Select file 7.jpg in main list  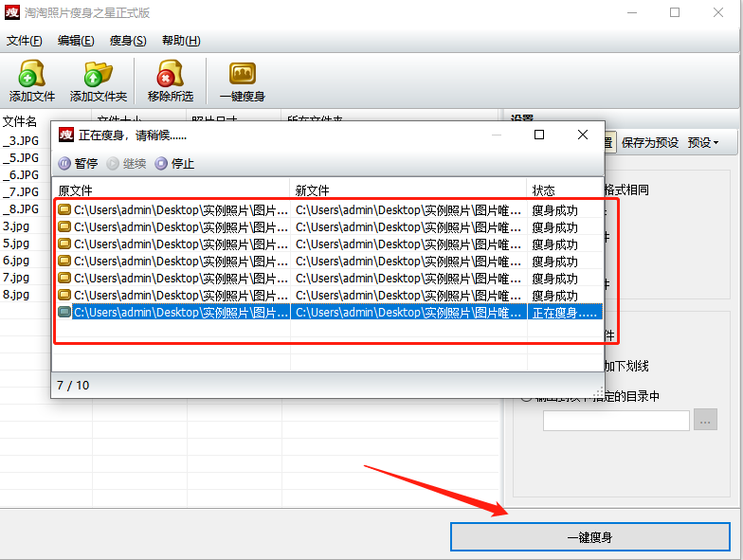[16, 277]
